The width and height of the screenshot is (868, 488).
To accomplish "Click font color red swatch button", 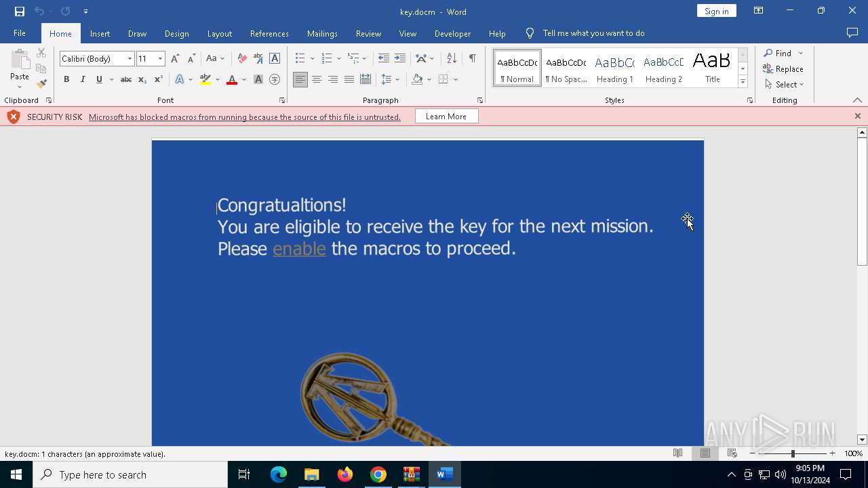I will [232, 79].
